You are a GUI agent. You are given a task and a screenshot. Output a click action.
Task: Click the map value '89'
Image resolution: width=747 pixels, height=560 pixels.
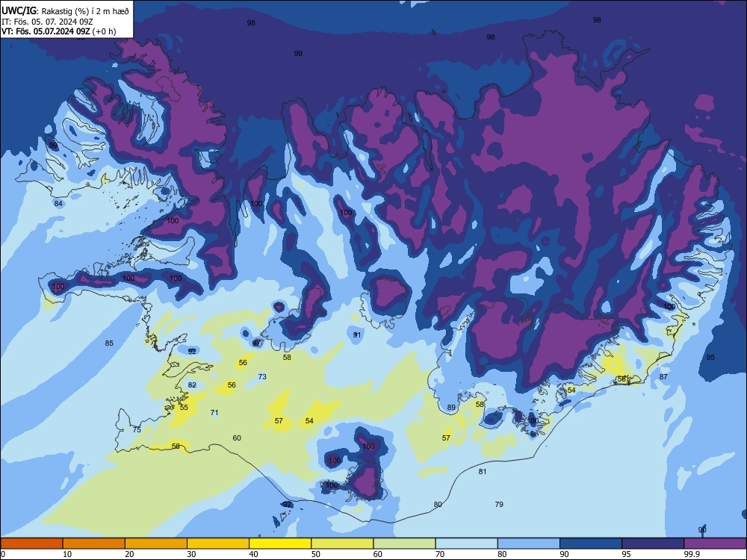coord(451,408)
